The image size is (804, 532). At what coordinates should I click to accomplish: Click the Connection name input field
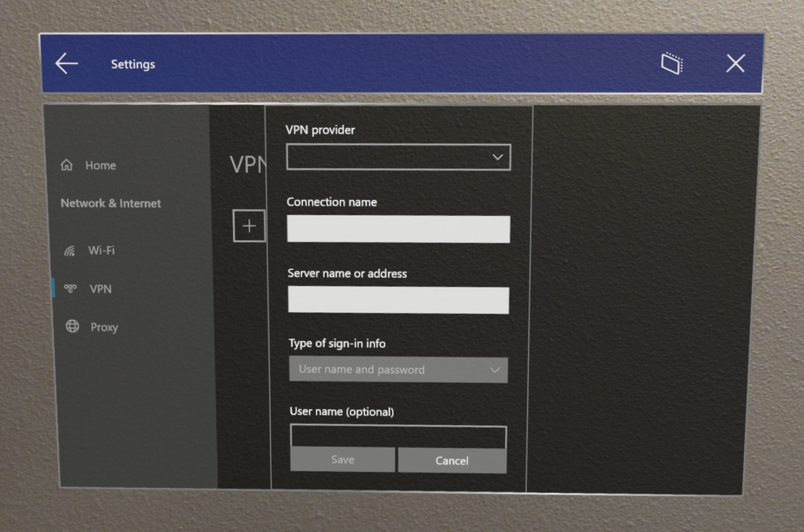(x=398, y=229)
